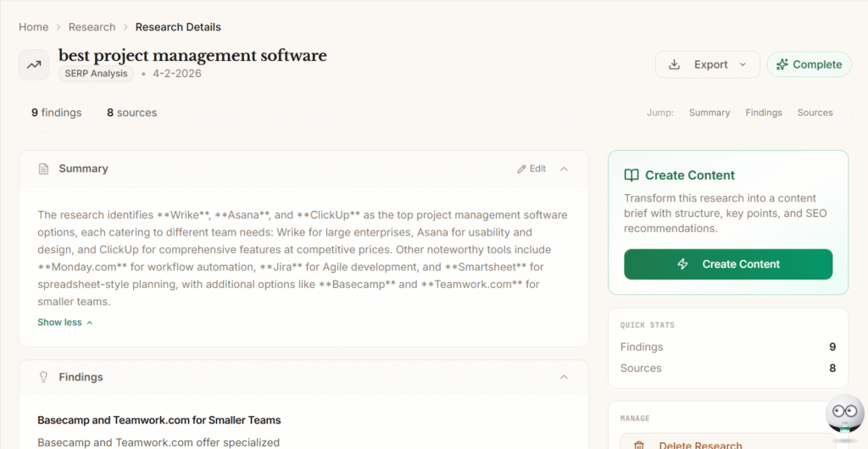Jump to the Findings section

(x=763, y=113)
